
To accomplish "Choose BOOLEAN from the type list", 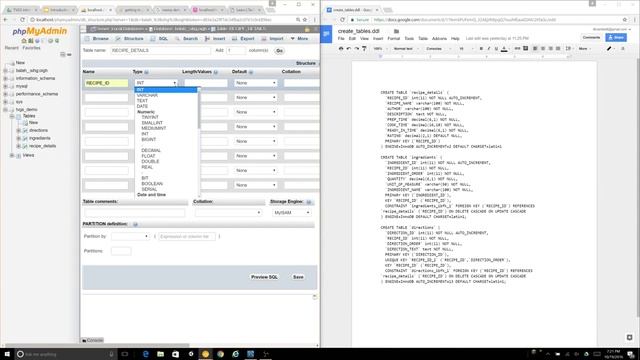I will 152,184.
